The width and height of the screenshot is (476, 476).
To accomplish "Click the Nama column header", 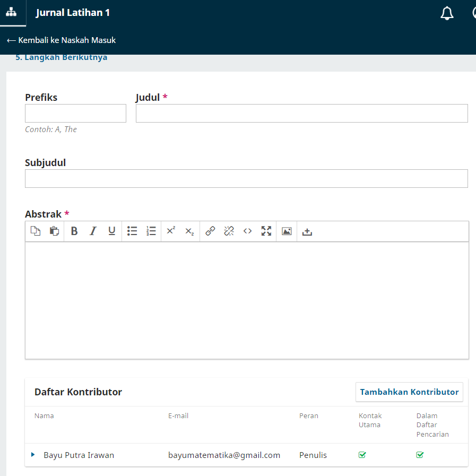I will pyautogui.click(x=44, y=416).
